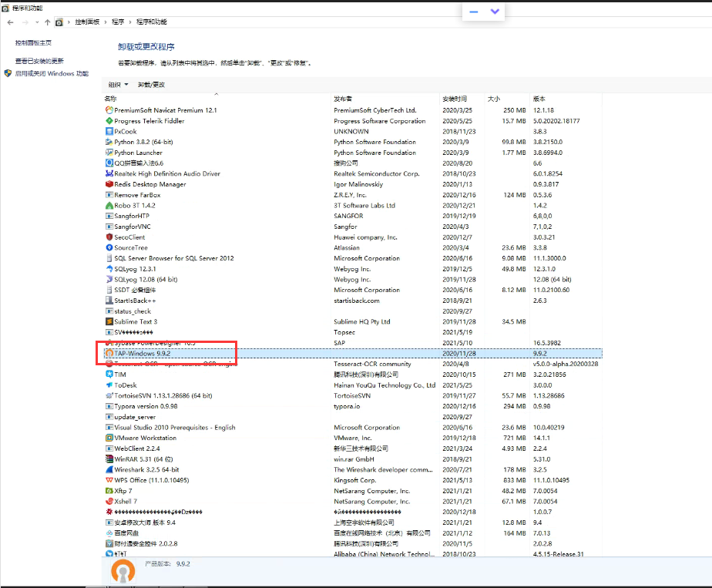Select Visual Studio 2010 Prerequisites - English
This screenshot has width=712, height=588.
coord(353,428)
